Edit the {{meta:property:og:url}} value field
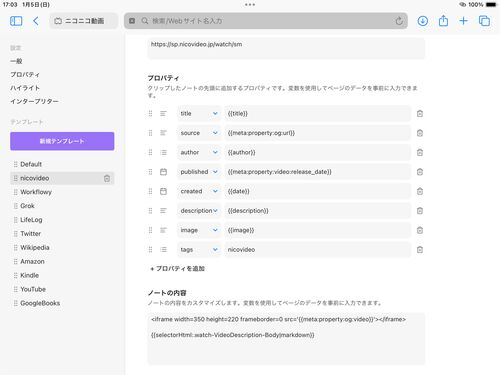 click(x=318, y=133)
